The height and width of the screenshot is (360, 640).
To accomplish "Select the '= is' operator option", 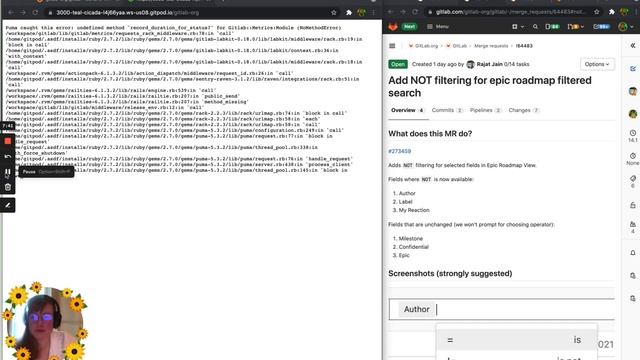I will [x=516, y=340].
